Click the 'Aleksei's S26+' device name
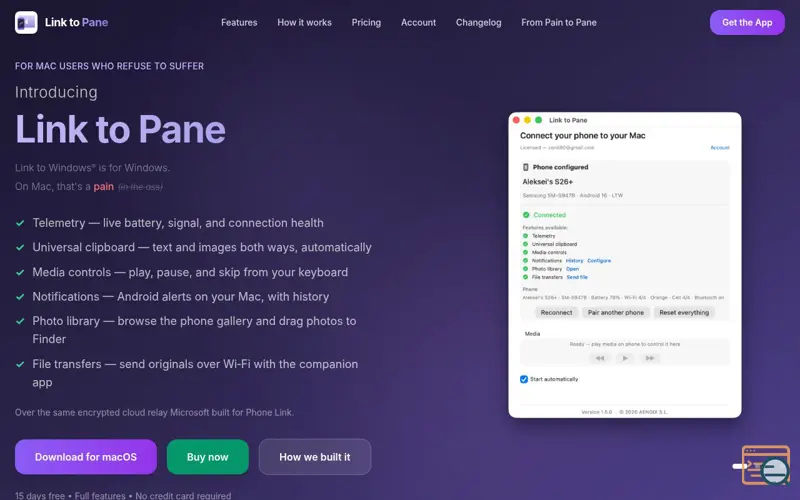The width and height of the screenshot is (800, 500). click(547, 182)
